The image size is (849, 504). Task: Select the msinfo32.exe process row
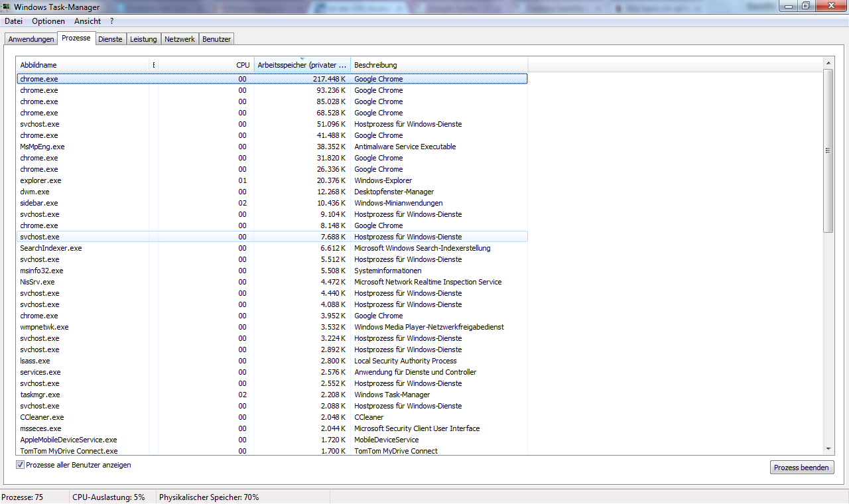(272, 271)
